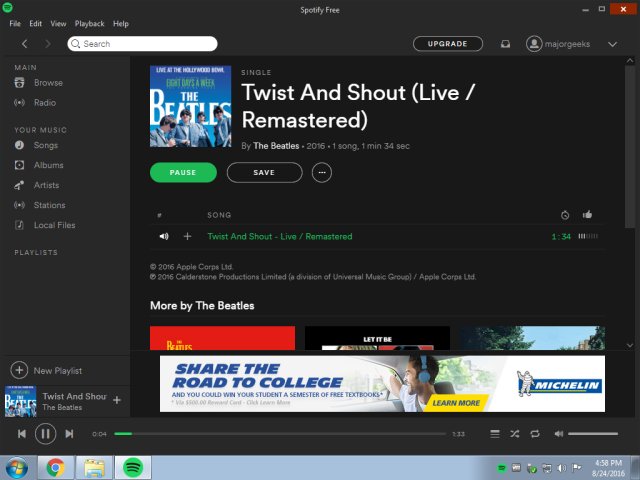Click the main content vertical scrollbar
Viewport: 640px width, 480px height.
[x=630, y=147]
